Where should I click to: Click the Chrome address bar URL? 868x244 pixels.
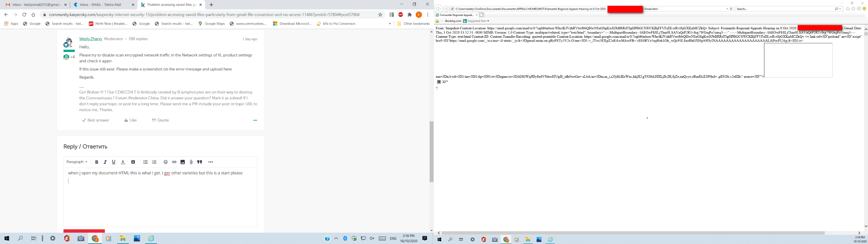click(x=204, y=14)
